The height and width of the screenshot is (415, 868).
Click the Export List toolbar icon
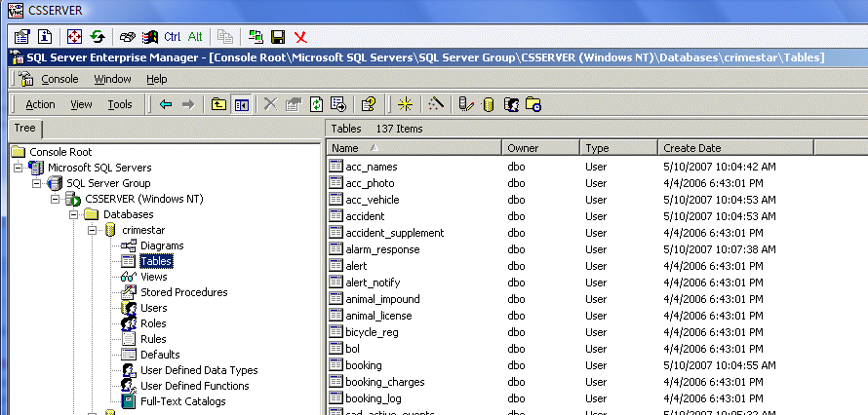337,104
